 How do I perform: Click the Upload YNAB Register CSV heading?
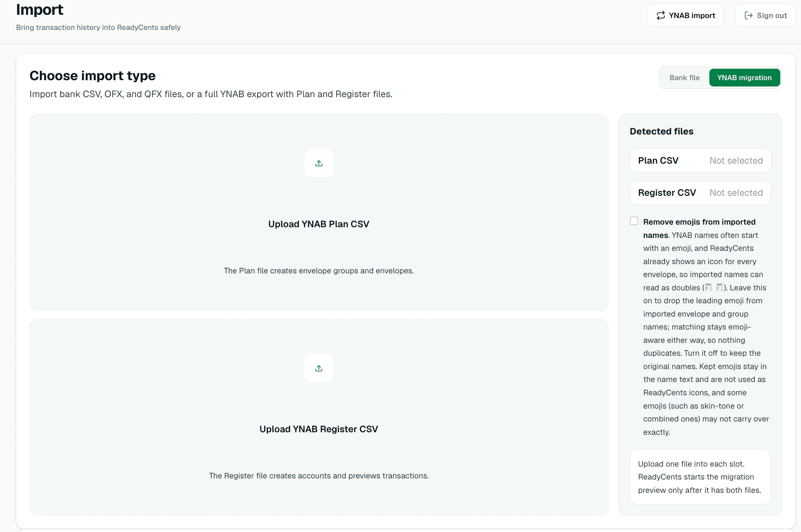(x=319, y=429)
